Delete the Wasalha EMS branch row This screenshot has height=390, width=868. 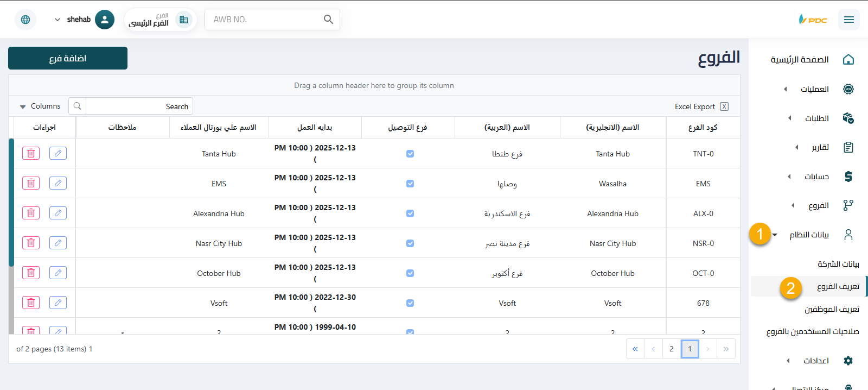click(x=31, y=183)
